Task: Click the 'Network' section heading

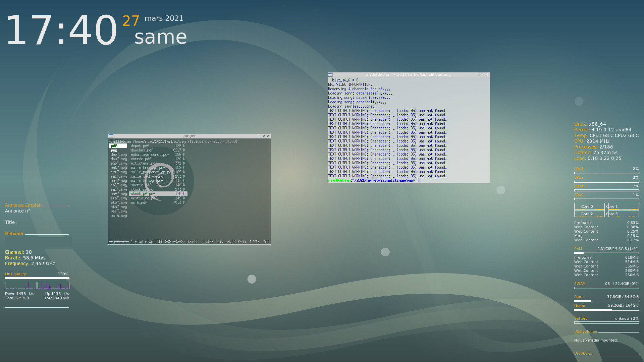Action: (x=14, y=234)
